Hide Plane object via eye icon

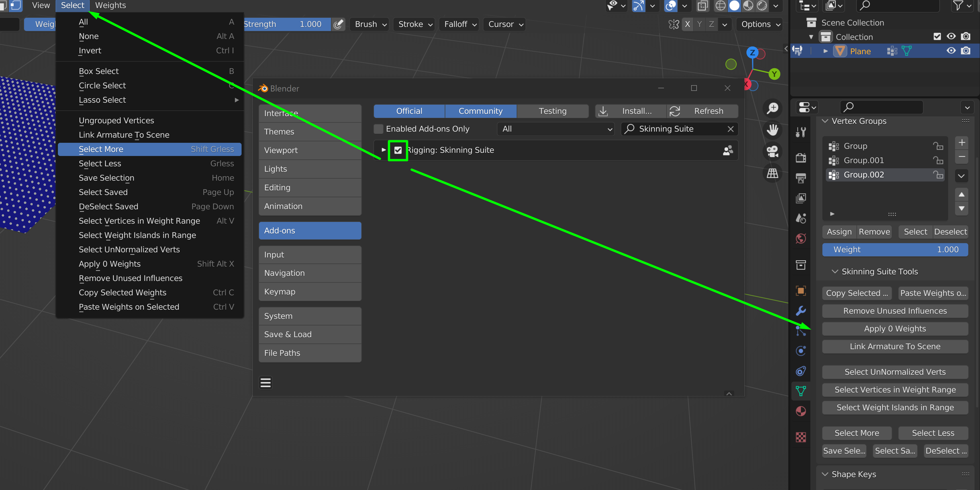click(x=951, y=51)
